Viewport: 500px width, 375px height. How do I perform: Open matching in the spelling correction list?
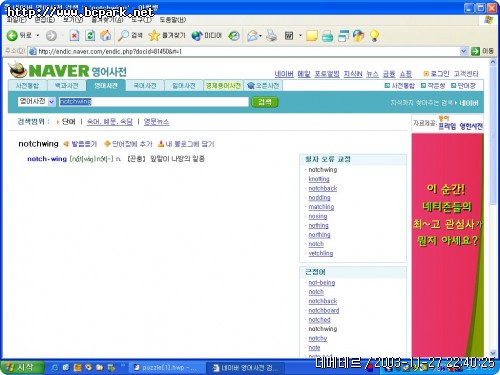pyautogui.click(x=321, y=207)
